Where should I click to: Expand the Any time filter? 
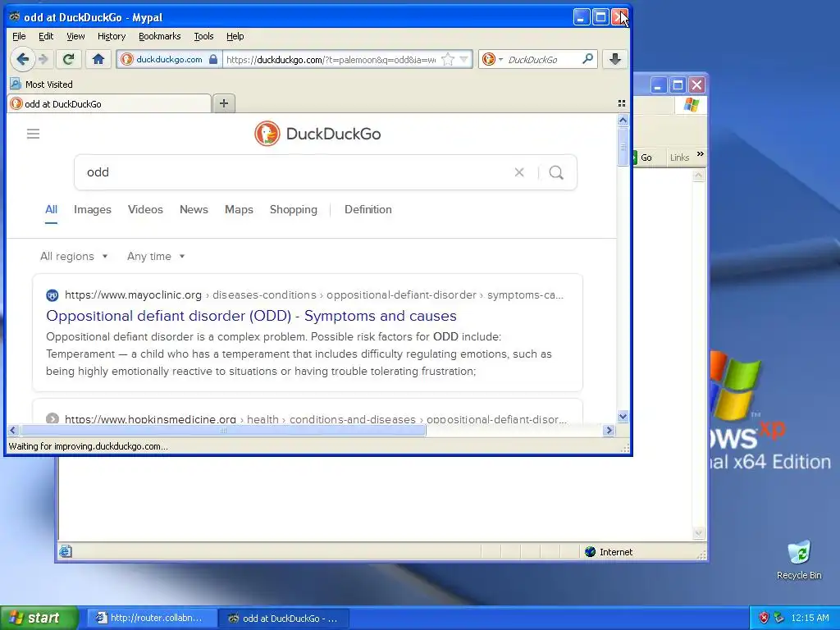(x=156, y=256)
